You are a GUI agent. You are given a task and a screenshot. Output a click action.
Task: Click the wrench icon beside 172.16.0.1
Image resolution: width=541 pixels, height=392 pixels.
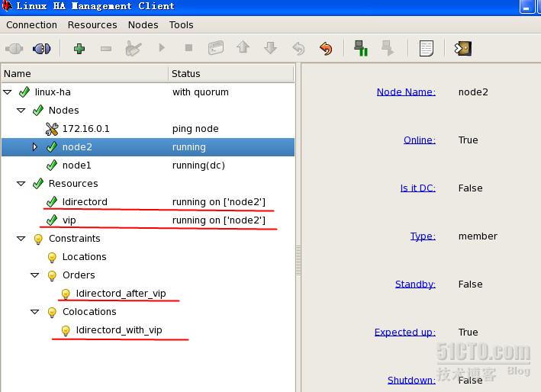tap(52, 129)
